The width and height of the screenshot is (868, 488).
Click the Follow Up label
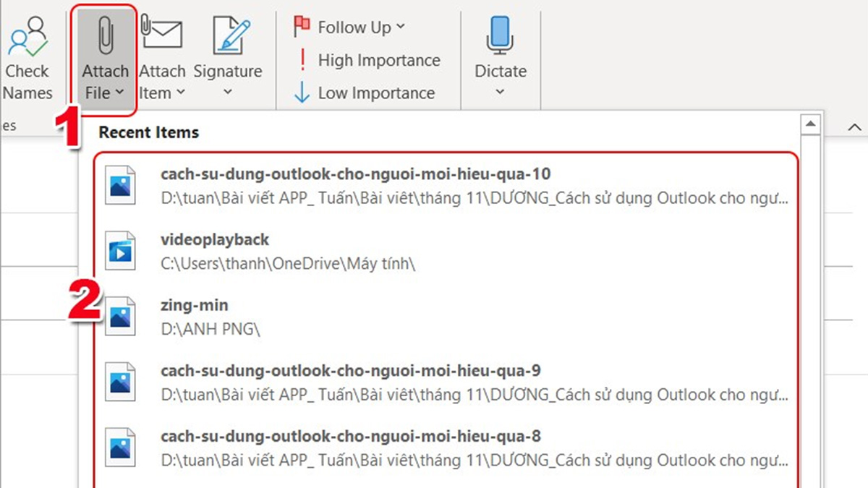pos(354,27)
